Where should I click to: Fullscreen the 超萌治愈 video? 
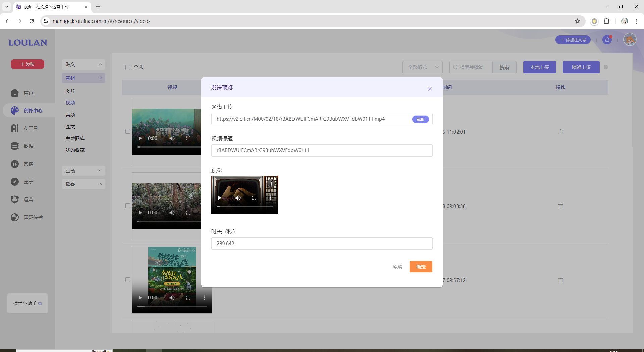(188, 138)
